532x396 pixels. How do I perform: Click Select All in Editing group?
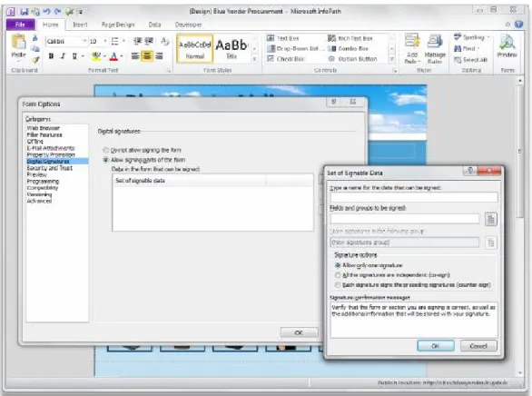pos(471,60)
